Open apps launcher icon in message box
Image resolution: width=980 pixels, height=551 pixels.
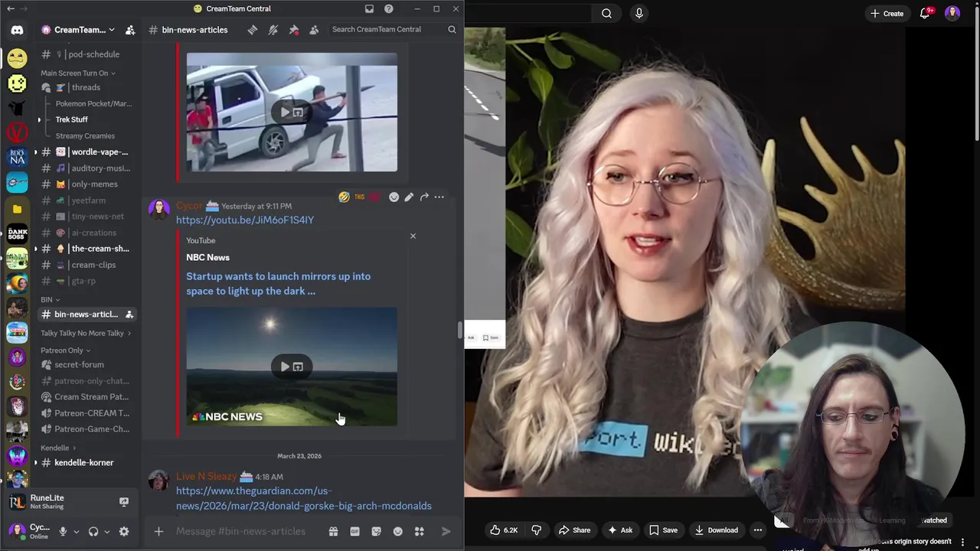tap(419, 531)
